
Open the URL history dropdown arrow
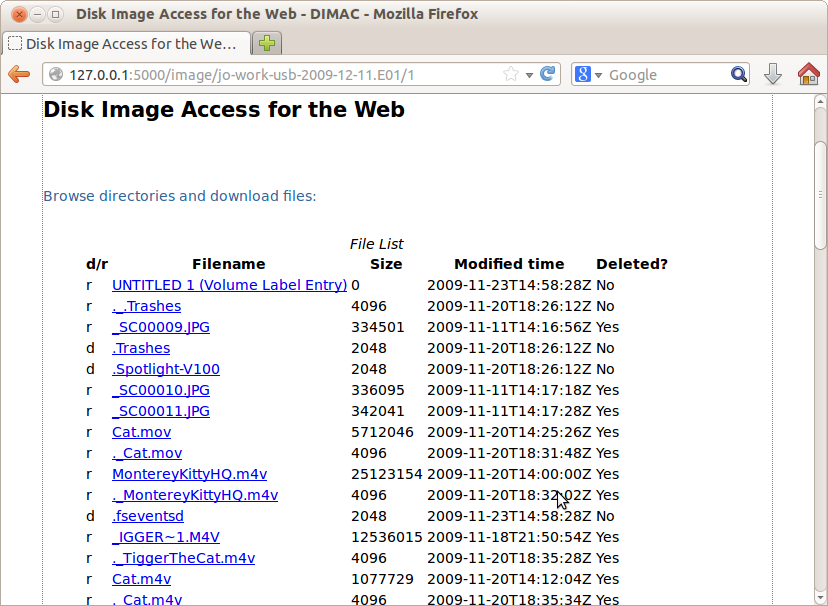529,75
